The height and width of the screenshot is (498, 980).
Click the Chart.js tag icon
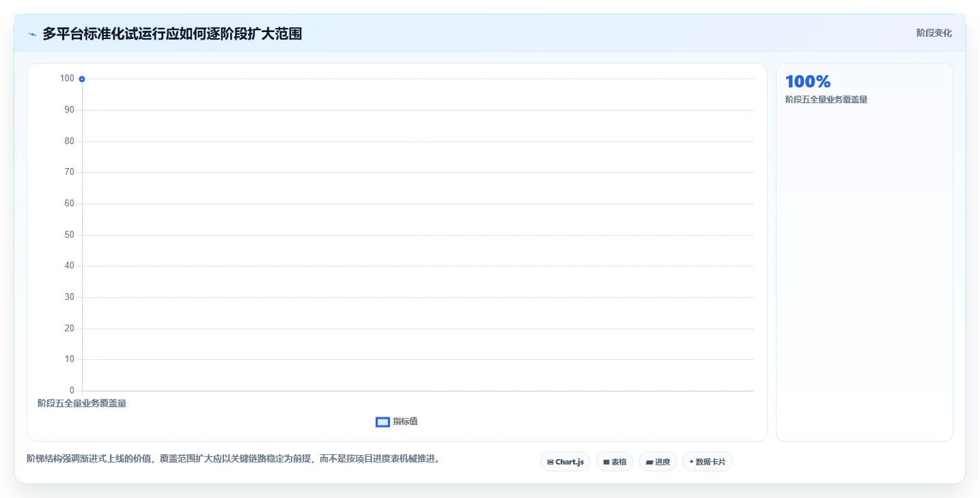click(x=550, y=462)
